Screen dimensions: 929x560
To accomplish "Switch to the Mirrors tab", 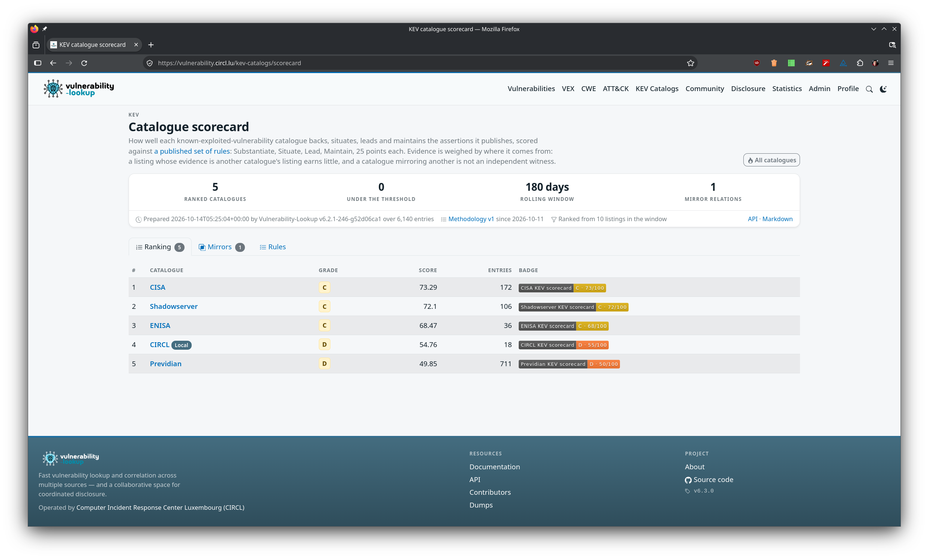I will (x=222, y=247).
